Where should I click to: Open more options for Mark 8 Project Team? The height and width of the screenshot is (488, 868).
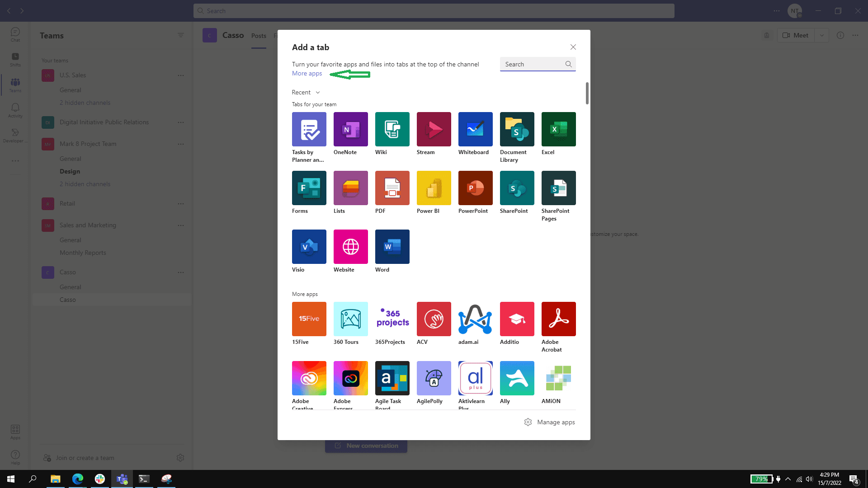click(x=181, y=144)
